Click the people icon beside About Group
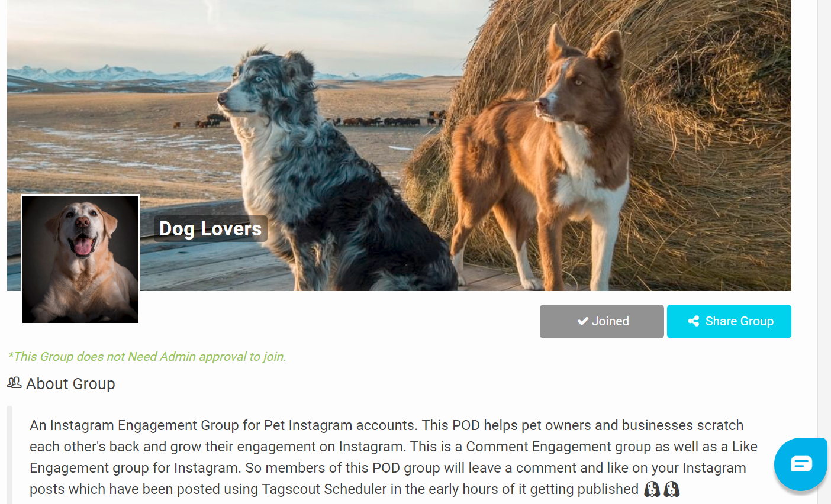The image size is (831, 504). tap(14, 383)
